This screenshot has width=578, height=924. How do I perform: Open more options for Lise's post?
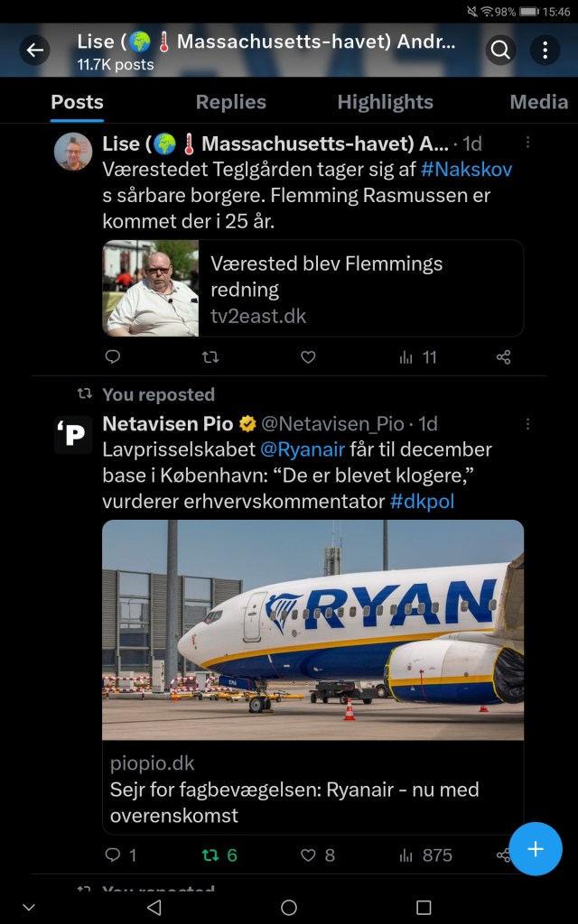pos(527,143)
